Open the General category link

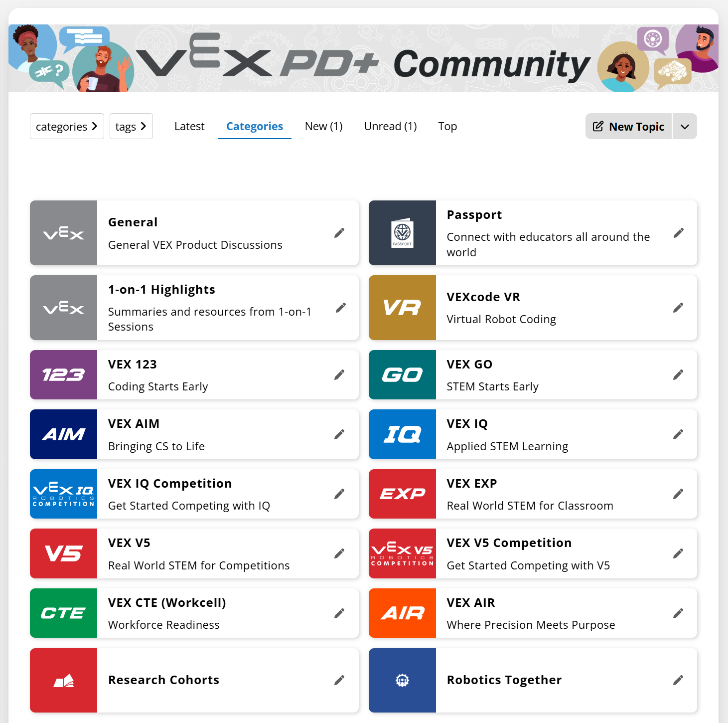[x=133, y=222]
